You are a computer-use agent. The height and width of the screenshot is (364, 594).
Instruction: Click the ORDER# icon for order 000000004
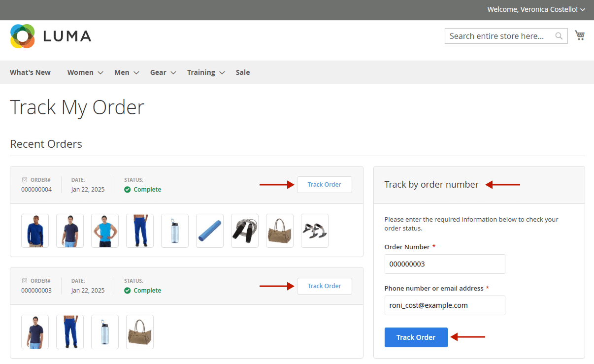point(25,180)
